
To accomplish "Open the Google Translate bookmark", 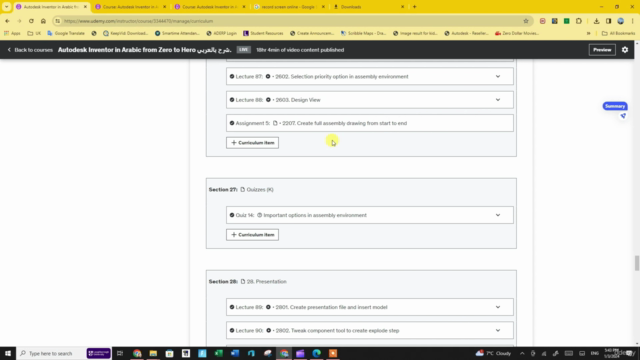I will pos(66,33).
